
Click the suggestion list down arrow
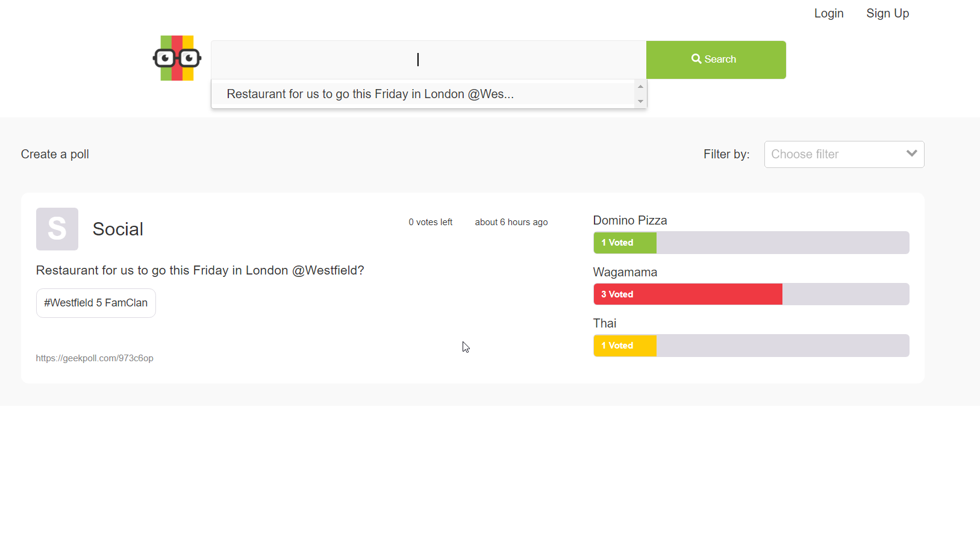pos(641,102)
